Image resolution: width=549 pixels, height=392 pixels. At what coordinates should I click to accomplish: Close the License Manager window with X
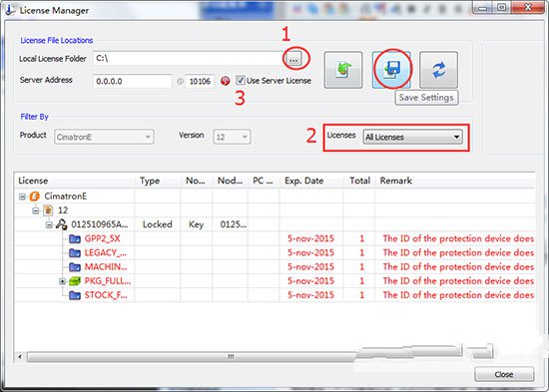(528, 7)
